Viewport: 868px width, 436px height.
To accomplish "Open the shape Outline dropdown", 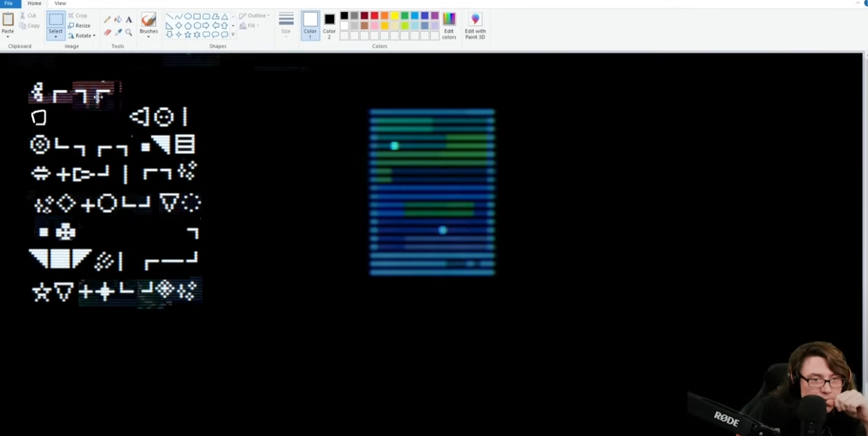I will pyautogui.click(x=254, y=16).
